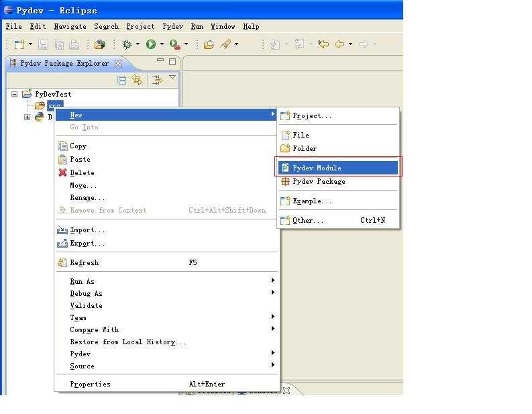Open the Help menu
Viewport: 532px width, 414px height.
coord(251,26)
